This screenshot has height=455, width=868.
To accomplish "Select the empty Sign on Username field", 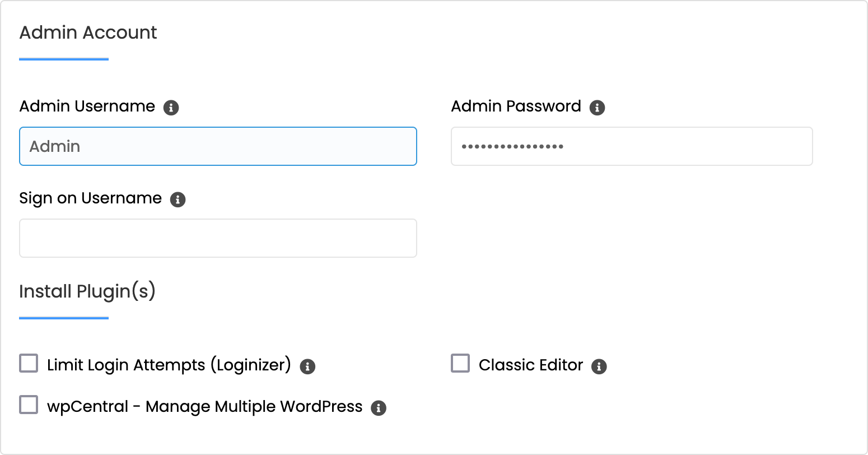I will (218, 238).
